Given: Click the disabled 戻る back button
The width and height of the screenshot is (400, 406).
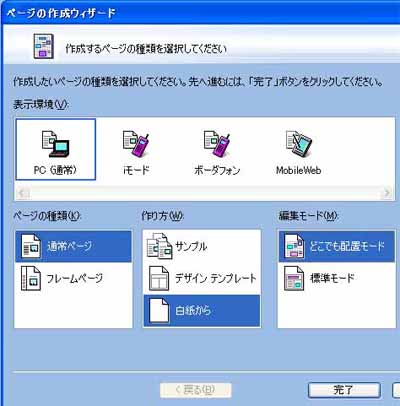Looking at the screenshot, I should [x=196, y=390].
